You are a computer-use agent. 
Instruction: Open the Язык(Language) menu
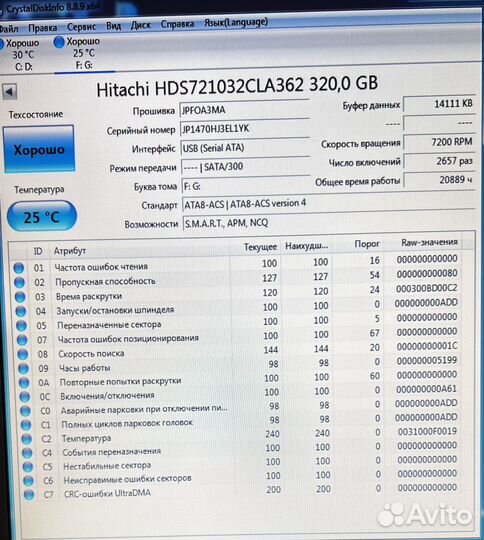(236, 23)
